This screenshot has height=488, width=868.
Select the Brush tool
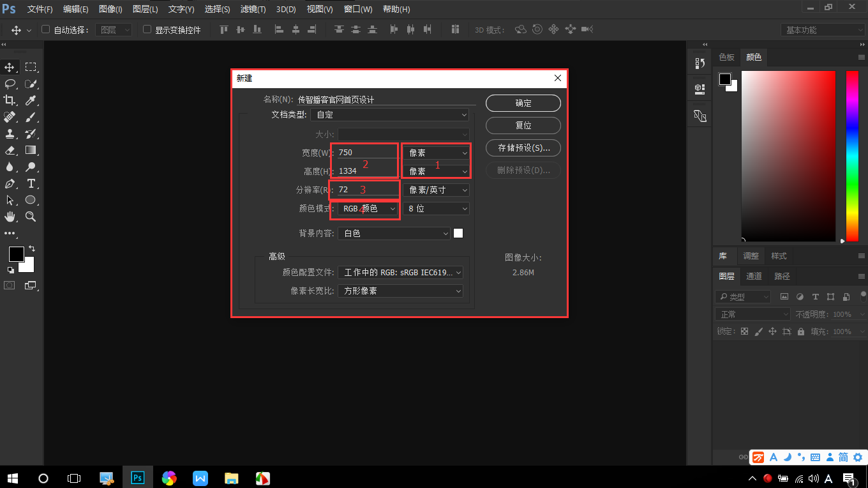(x=30, y=117)
